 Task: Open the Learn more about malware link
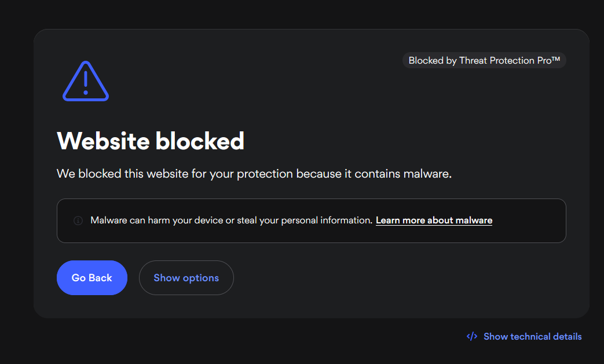pyautogui.click(x=434, y=220)
